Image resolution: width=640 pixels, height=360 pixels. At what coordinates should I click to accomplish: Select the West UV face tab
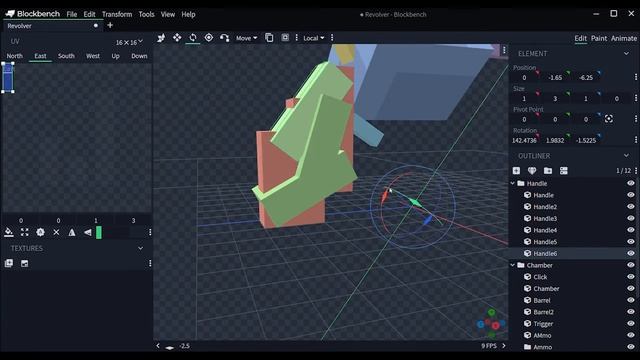tap(93, 56)
